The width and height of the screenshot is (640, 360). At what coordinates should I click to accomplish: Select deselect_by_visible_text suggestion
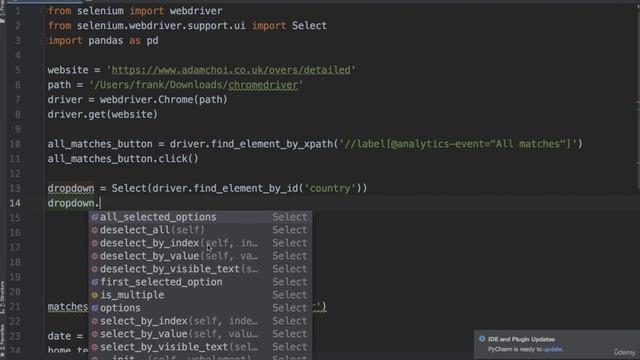click(x=200, y=269)
